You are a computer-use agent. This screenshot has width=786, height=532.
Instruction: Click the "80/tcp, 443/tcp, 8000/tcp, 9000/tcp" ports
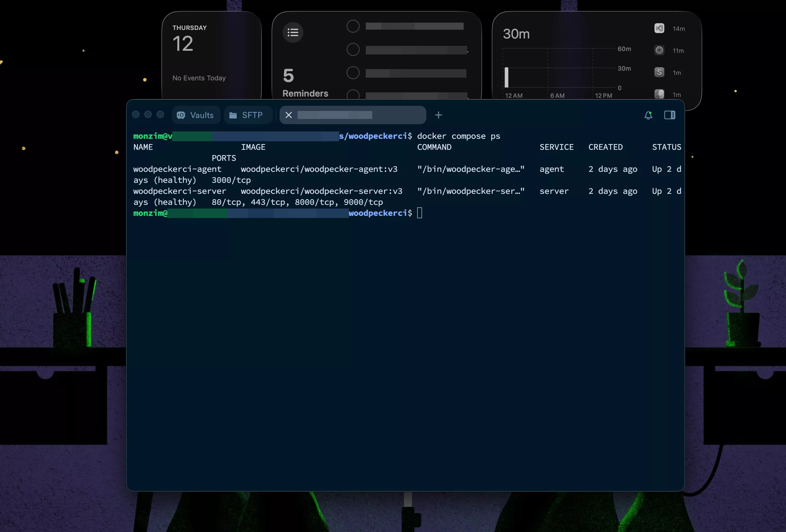[297, 202]
